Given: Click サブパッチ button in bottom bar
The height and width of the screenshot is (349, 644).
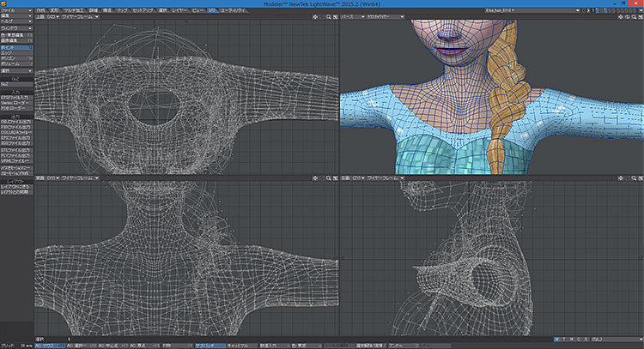Looking at the screenshot, I should [x=210, y=346].
